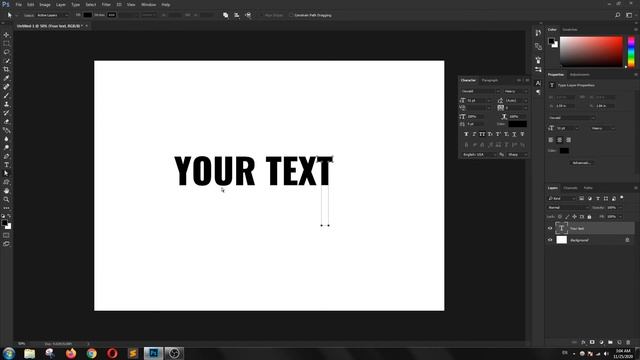
Task: Select the Path Selection tool in toolbar
Action: [x=6, y=173]
